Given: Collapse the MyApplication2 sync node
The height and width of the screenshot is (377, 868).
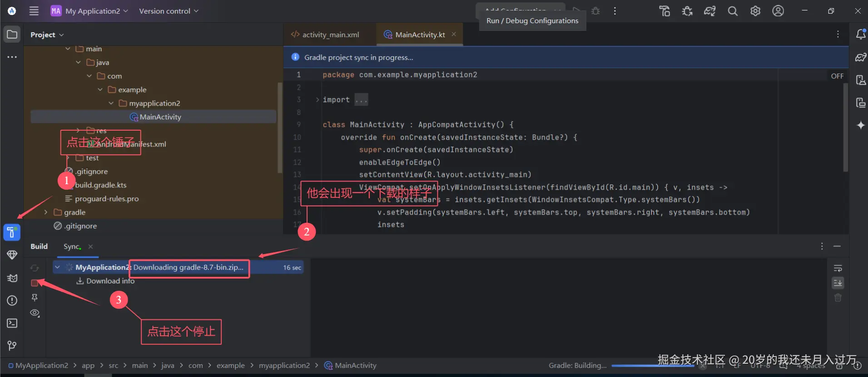Looking at the screenshot, I should click(x=57, y=267).
